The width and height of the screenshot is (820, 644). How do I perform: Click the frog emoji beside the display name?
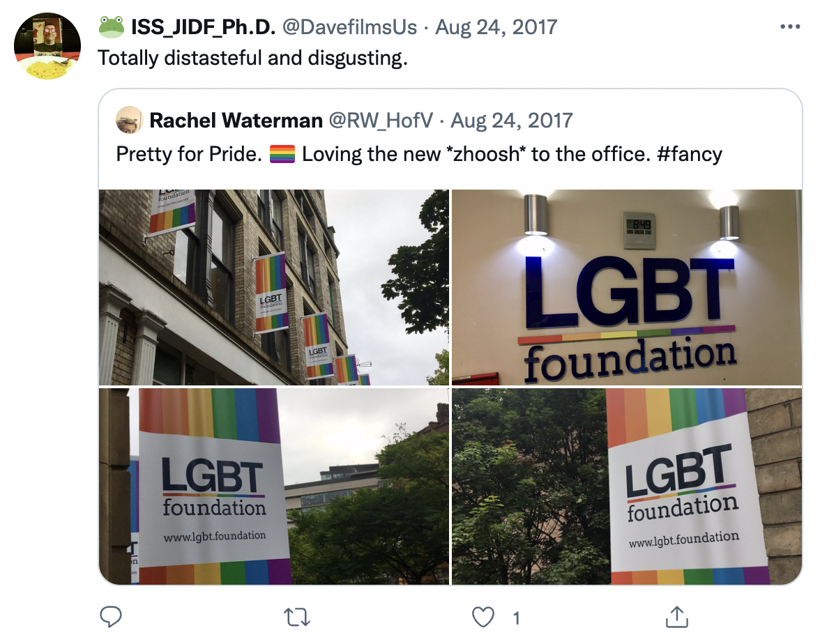click(112, 26)
